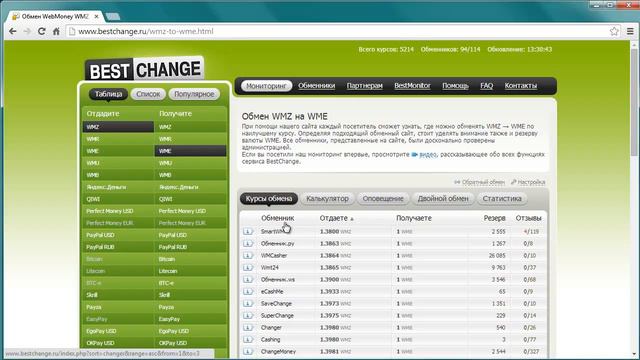This screenshot has width=640, height=360.
Task: Open reviews 0/37 for Wmt24
Action: click(530, 267)
